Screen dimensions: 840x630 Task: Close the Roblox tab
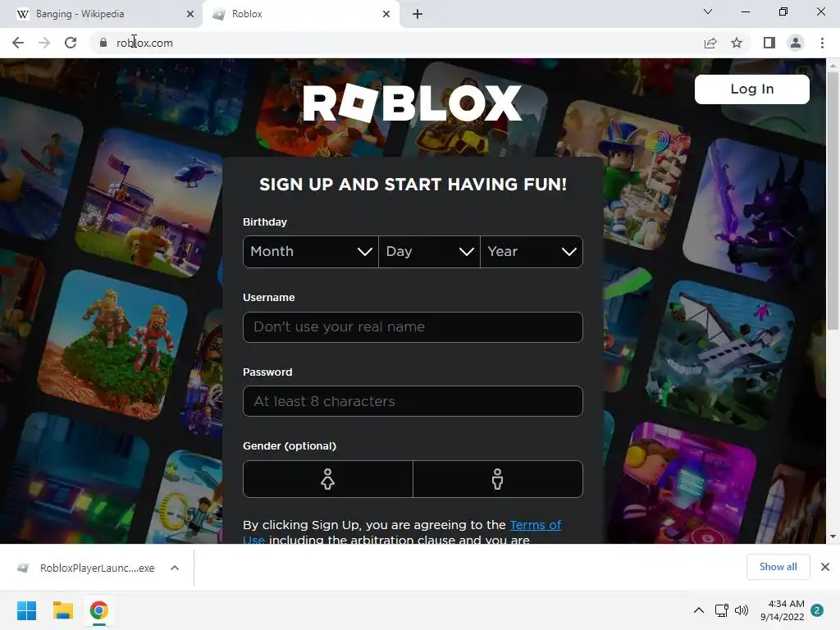386,14
